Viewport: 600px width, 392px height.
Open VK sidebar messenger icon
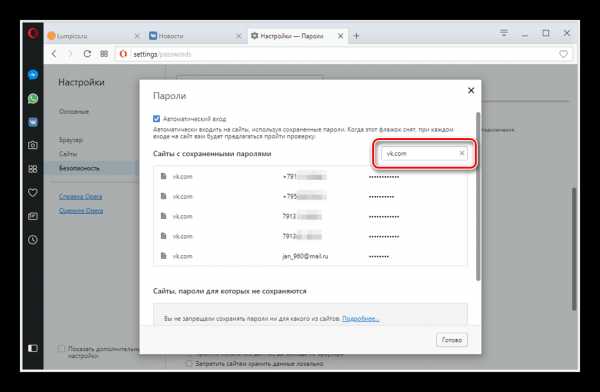(33, 122)
